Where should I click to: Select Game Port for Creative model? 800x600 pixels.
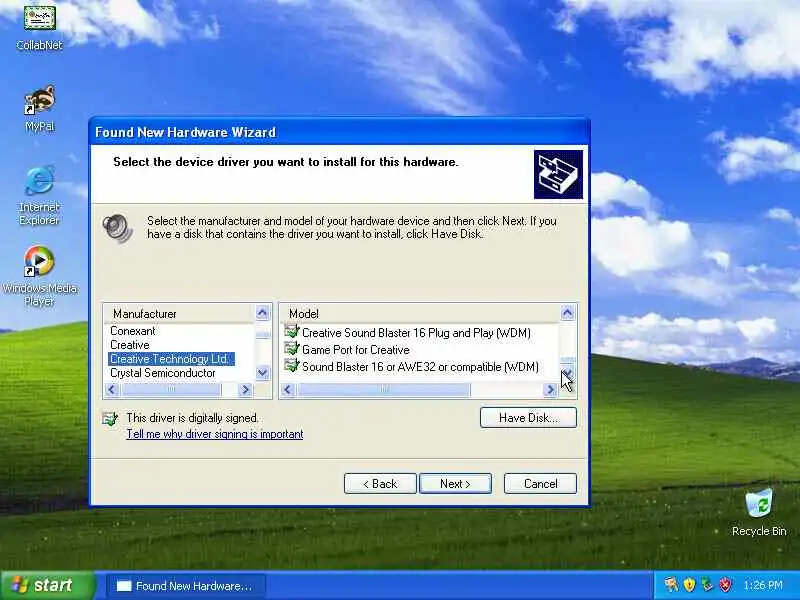pyautogui.click(x=356, y=350)
